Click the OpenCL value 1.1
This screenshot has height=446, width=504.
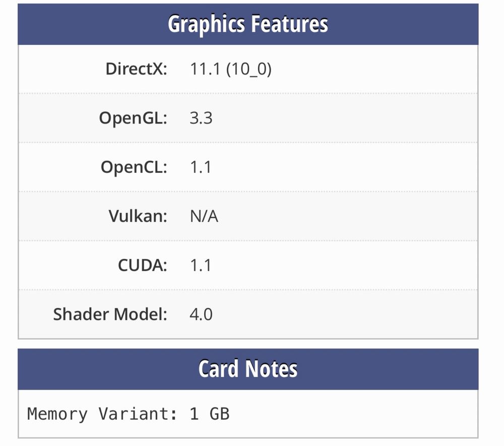[x=201, y=167]
